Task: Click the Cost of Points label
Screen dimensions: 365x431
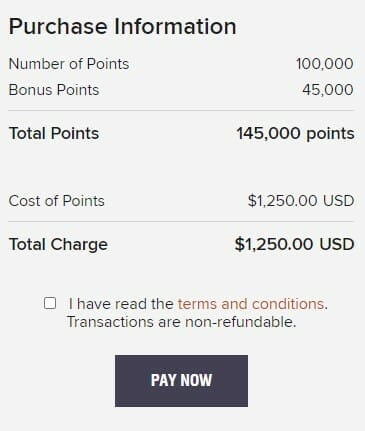Action: coord(56,201)
